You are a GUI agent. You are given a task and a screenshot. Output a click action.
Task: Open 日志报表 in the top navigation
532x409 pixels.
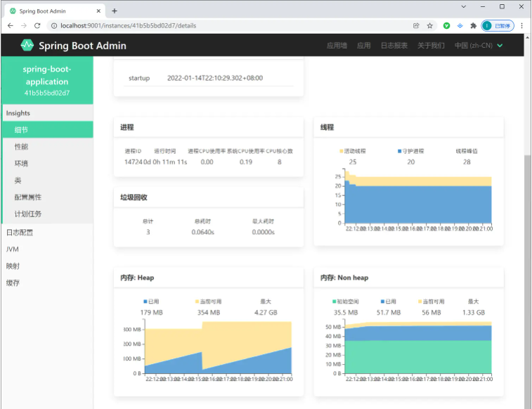[x=394, y=46]
